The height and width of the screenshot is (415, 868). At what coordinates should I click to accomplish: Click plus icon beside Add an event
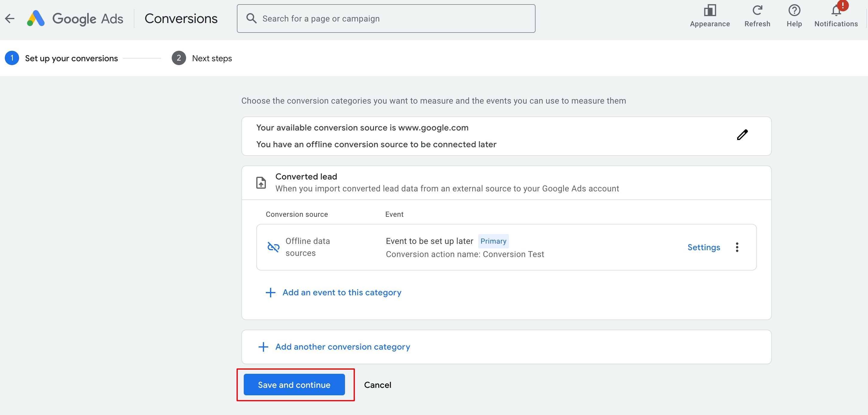click(270, 292)
